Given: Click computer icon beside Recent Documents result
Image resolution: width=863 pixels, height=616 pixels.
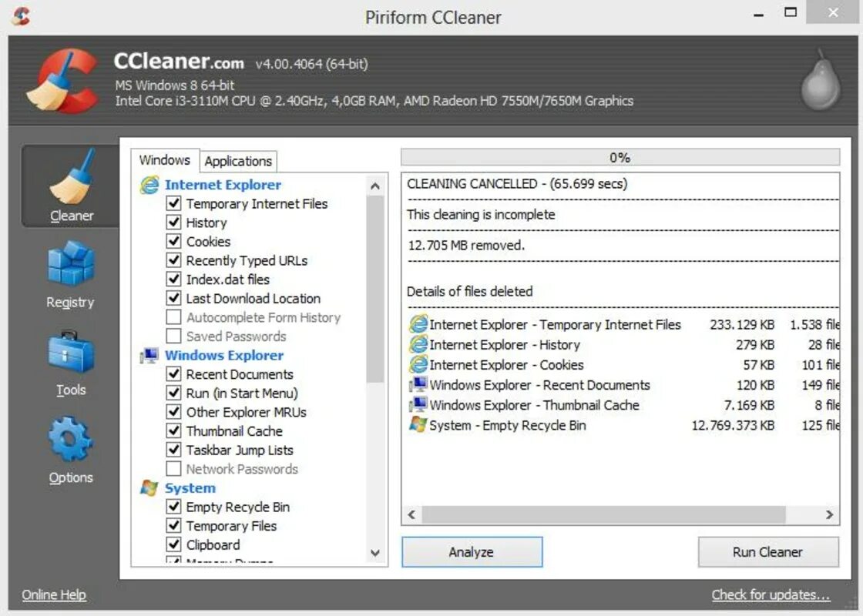Looking at the screenshot, I should pos(418,384).
